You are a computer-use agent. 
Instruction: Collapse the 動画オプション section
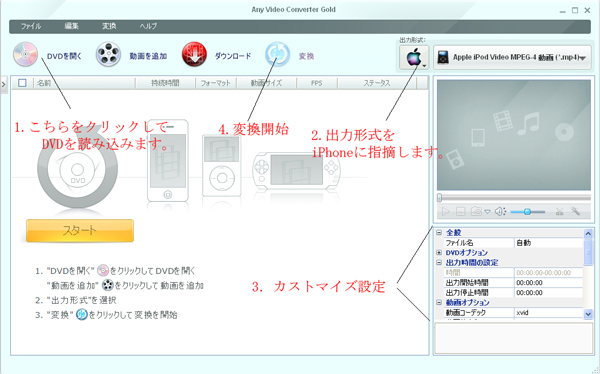point(439,302)
